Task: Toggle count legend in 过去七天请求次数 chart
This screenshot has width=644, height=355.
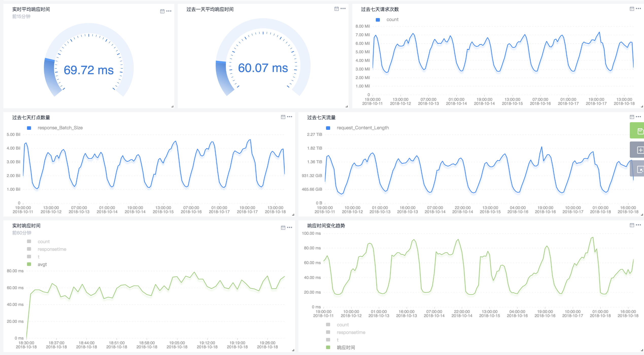Action: (392, 20)
